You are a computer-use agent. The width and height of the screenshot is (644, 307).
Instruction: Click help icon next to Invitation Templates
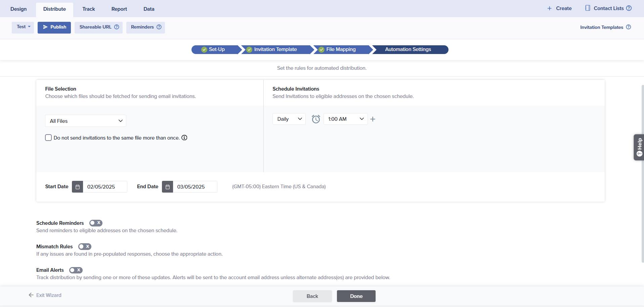click(629, 27)
